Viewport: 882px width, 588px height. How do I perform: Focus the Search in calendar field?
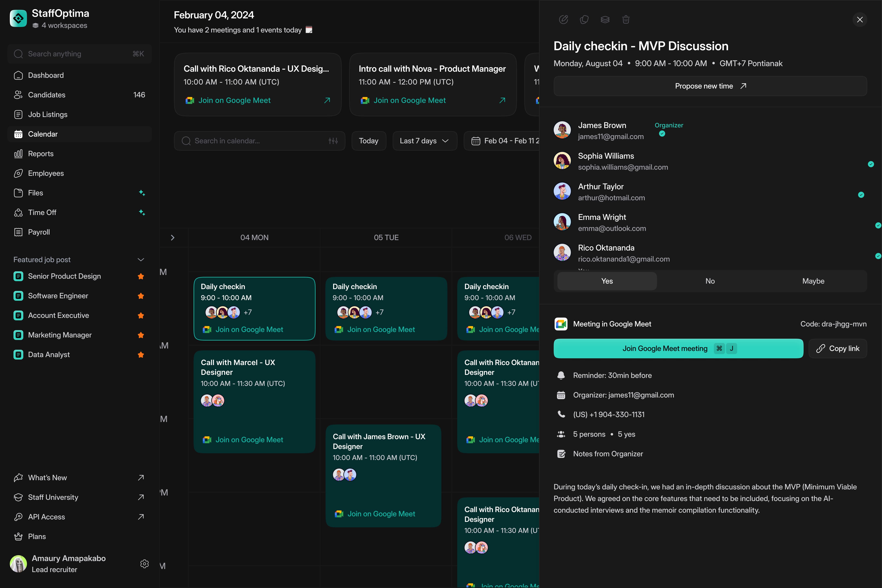[x=259, y=141]
